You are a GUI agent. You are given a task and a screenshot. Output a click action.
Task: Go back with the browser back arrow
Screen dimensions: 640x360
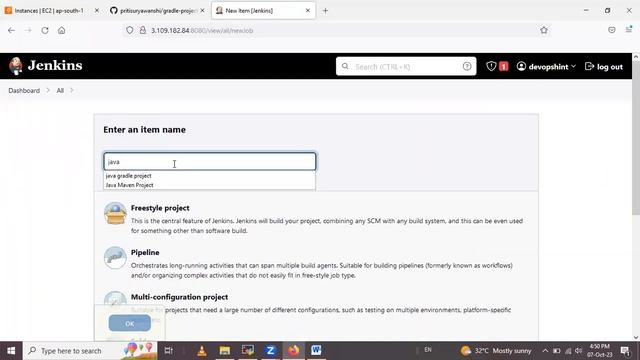tap(11, 31)
